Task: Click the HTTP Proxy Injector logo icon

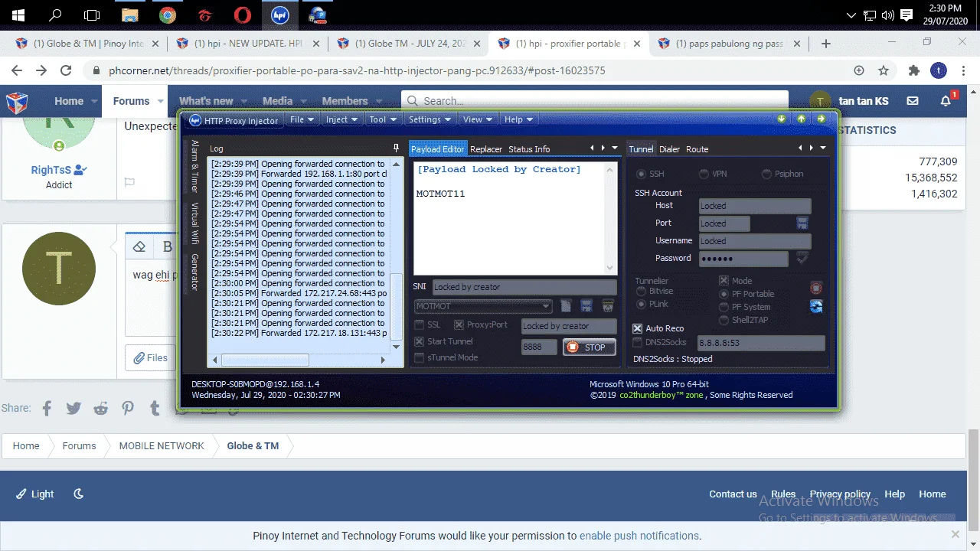Action: (x=195, y=120)
